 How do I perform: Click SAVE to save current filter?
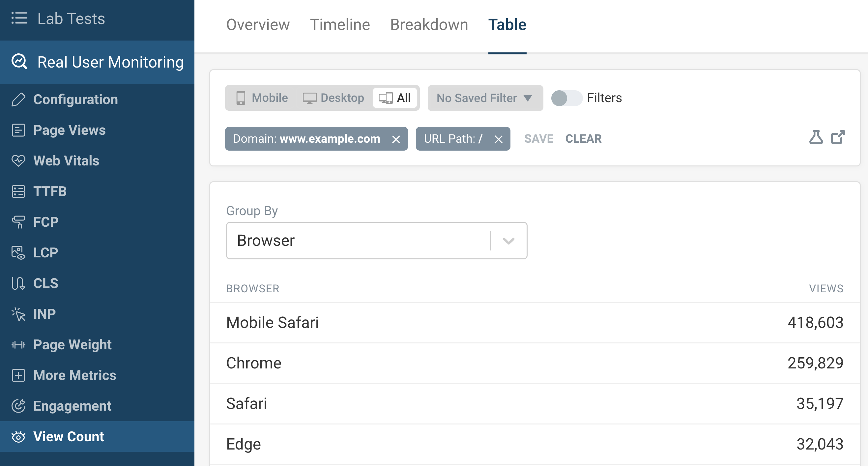click(538, 139)
